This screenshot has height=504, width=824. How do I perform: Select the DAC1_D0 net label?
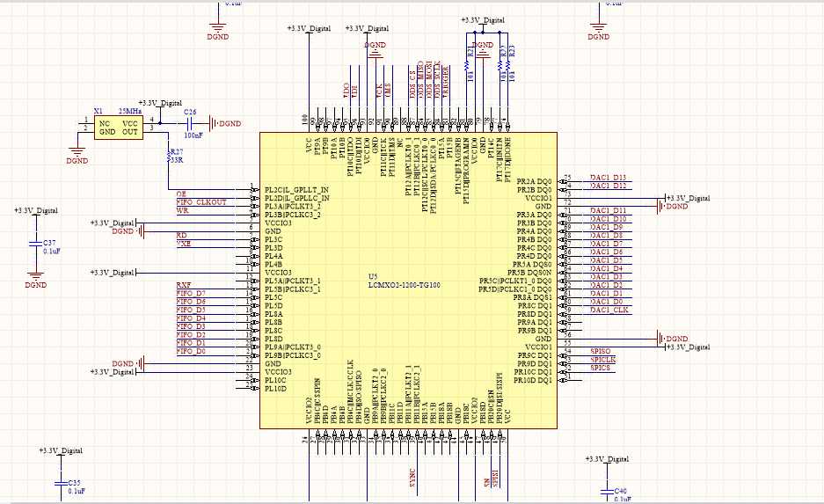607,302
